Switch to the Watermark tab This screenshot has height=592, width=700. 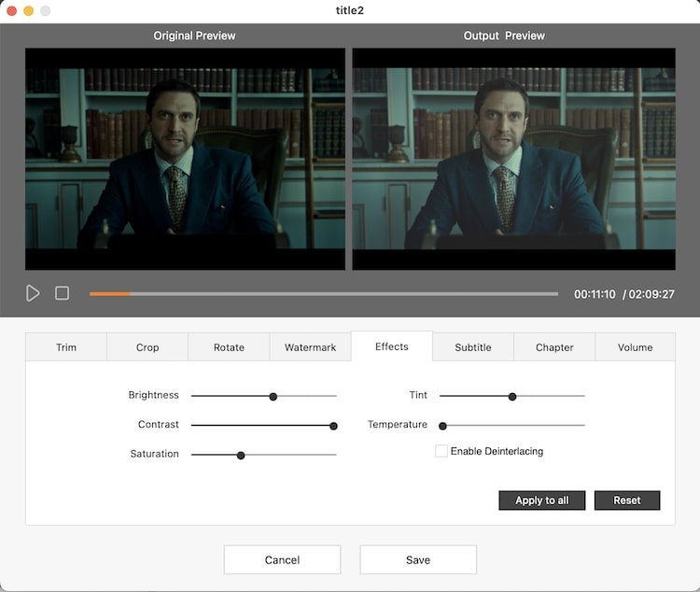[310, 347]
